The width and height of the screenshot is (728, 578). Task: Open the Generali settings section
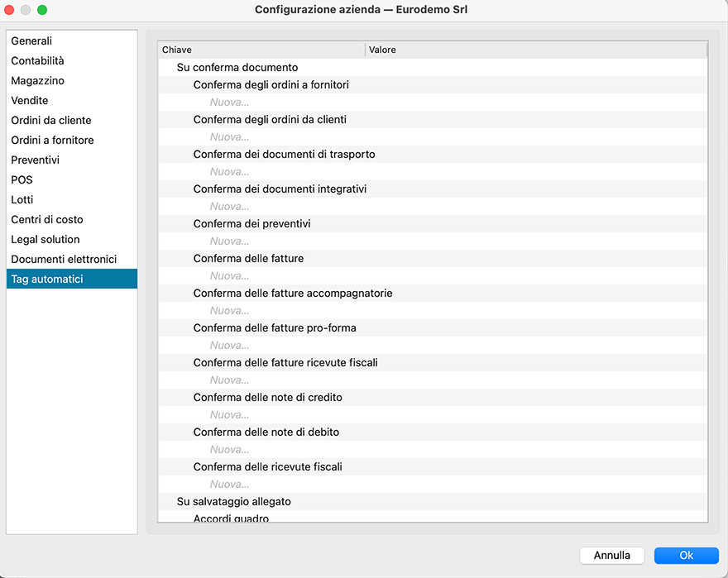(x=31, y=41)
